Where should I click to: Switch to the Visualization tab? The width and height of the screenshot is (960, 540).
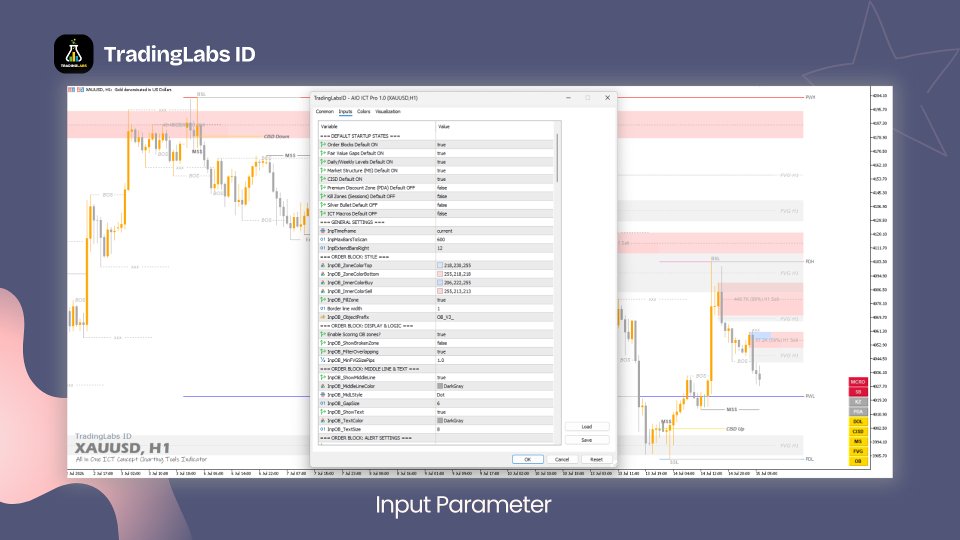pos(388,111)
